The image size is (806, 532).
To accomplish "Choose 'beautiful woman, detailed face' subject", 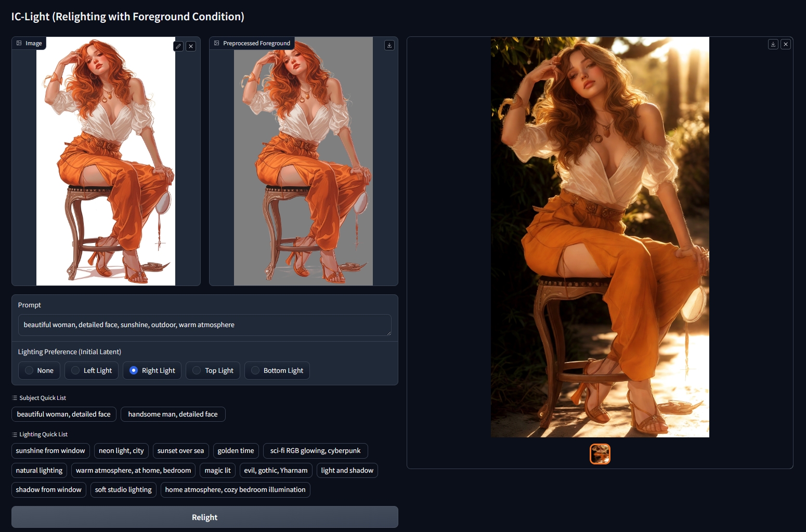I will coord(63,414).
